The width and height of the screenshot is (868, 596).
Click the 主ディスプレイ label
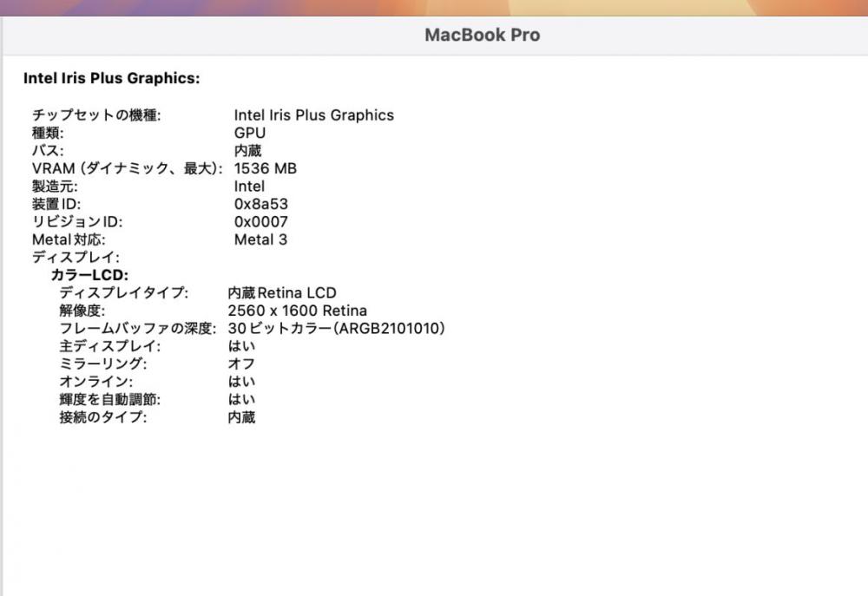pyautogui.click(x=110, y=346)
